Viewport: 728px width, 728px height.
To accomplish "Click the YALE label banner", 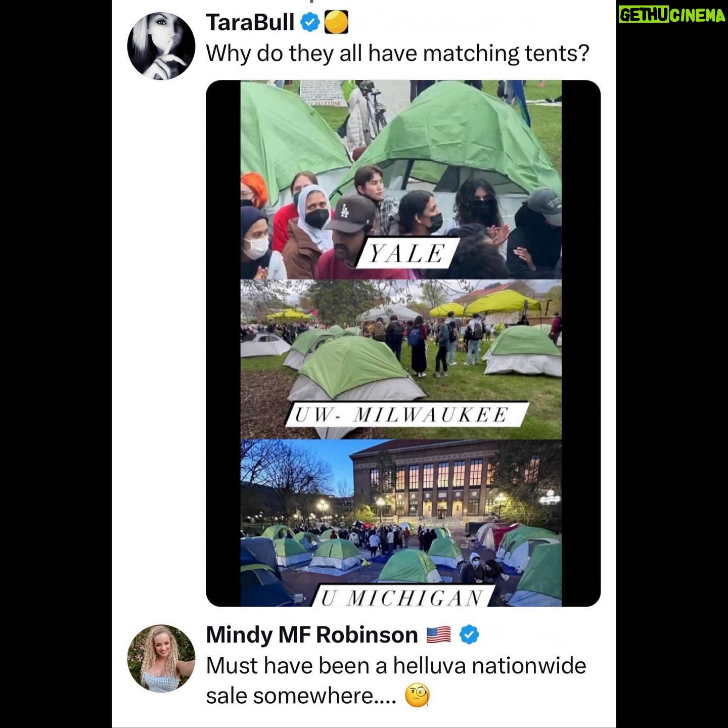I will (407, 254).
